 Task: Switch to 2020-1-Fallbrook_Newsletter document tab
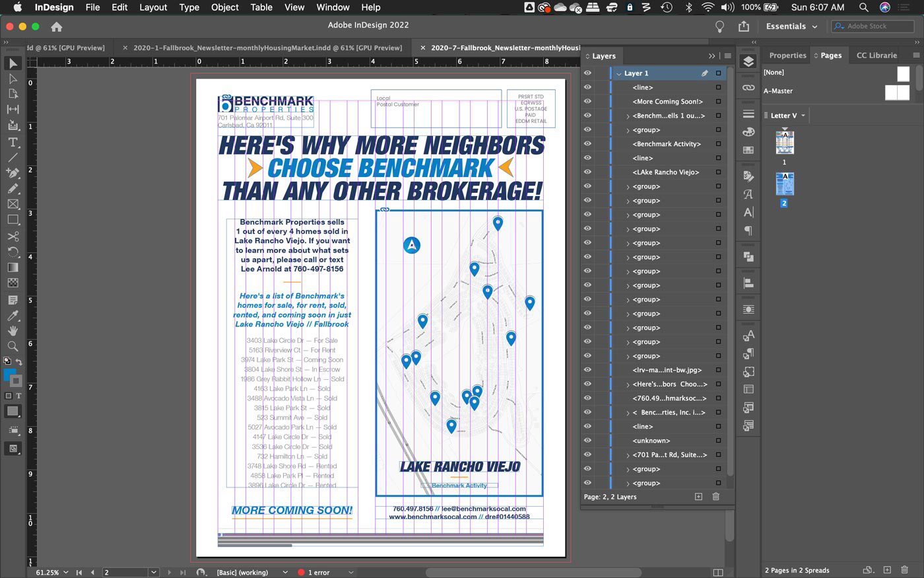268,48
